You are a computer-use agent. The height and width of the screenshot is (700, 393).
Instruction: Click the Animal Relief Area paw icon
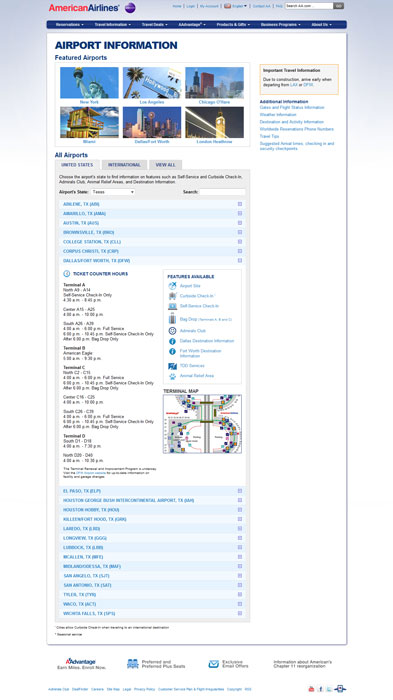[x=172, y=376]
